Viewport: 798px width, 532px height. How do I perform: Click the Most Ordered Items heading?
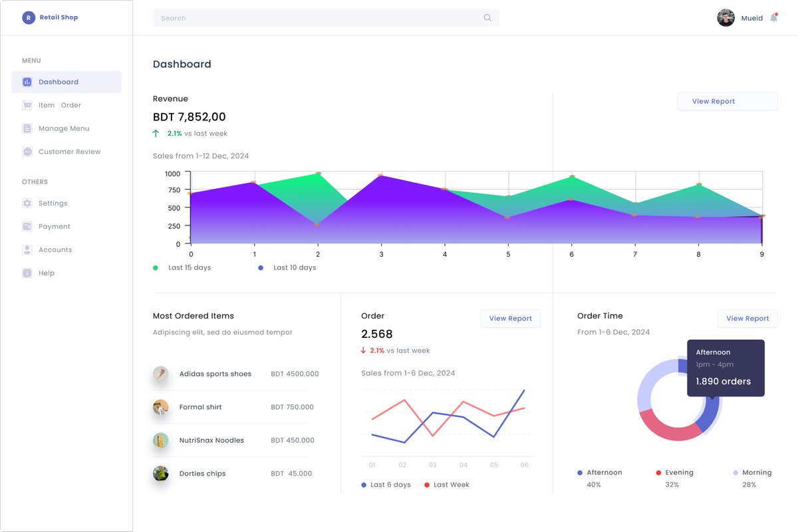click(194, 316)
